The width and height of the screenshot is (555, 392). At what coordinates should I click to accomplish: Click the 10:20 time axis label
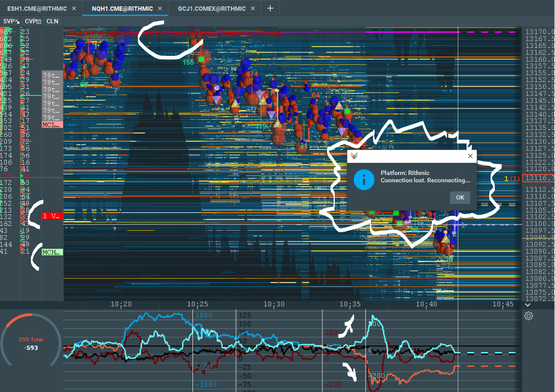[x=121, y=304]
